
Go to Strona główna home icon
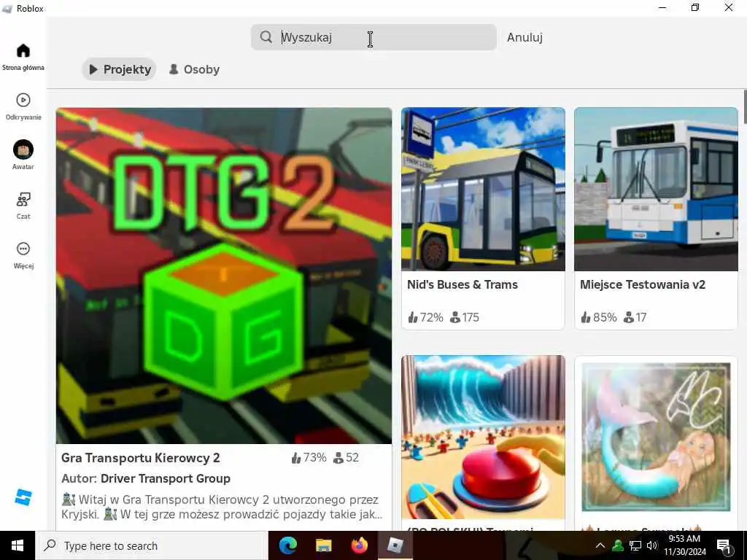coord(23,50)
